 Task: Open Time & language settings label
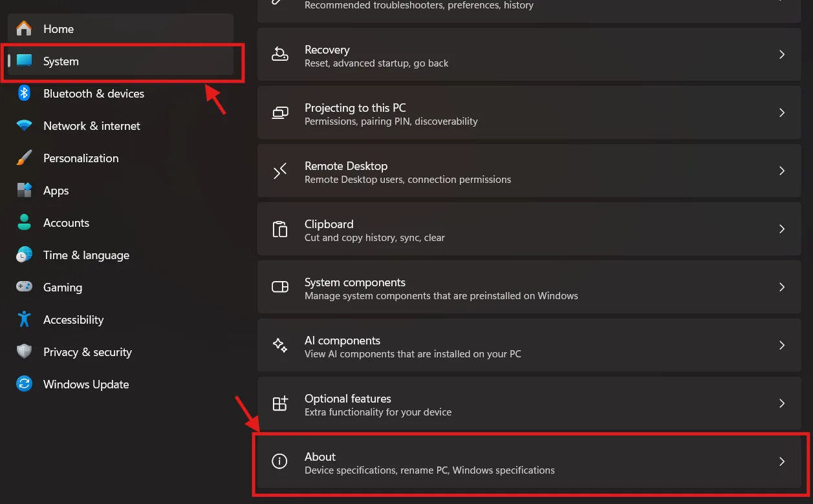point(86,255)
